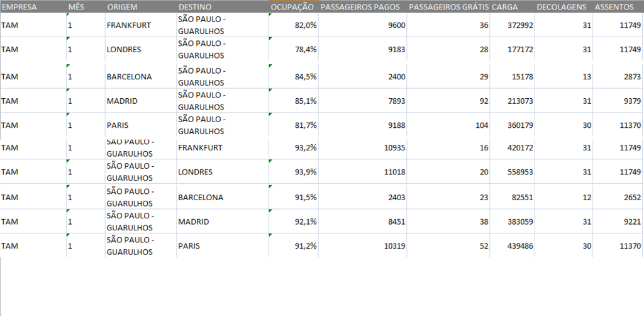This screenshot has height=316, width=644.
Task: Click paid passengers cell 8451
Action: 363,222
